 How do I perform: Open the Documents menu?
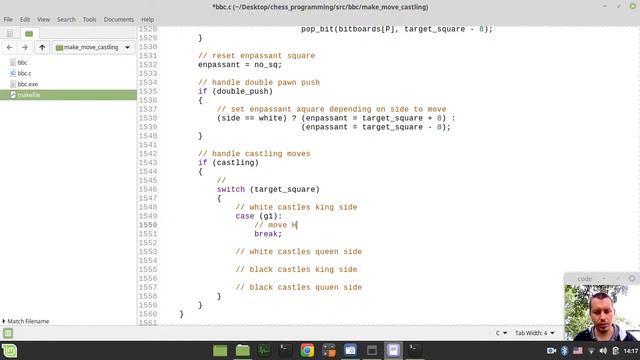click(118, 19)
